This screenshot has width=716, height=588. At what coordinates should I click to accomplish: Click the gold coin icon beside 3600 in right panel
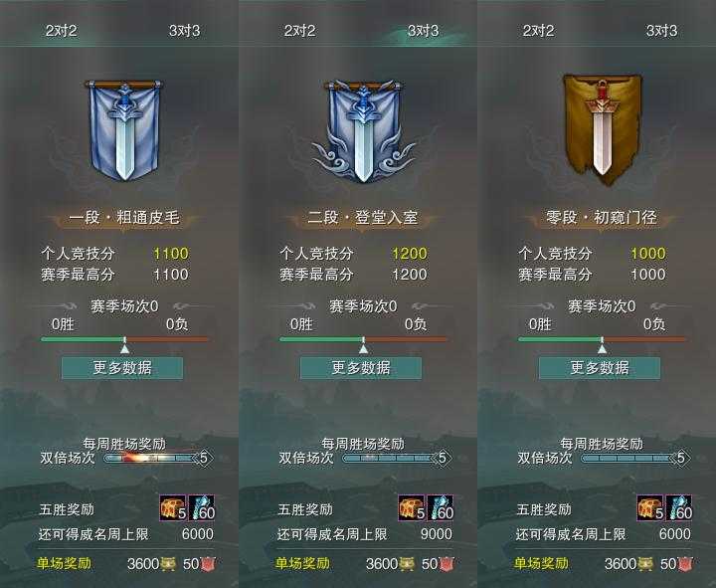[644, 564]
